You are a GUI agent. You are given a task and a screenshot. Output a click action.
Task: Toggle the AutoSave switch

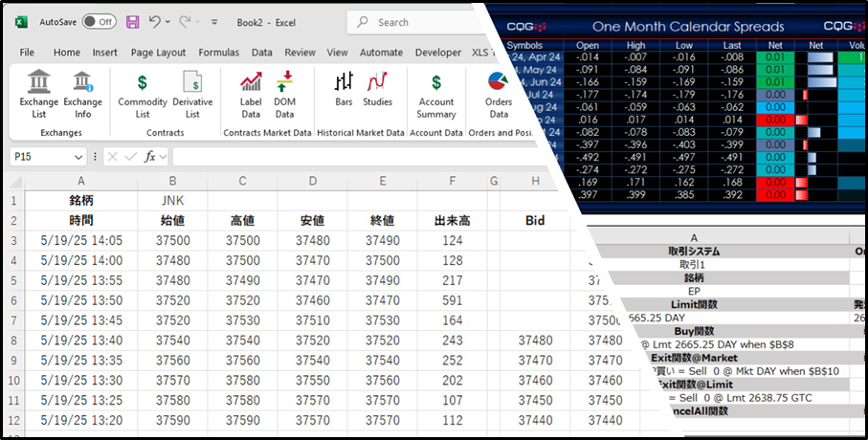pos(100,22)
